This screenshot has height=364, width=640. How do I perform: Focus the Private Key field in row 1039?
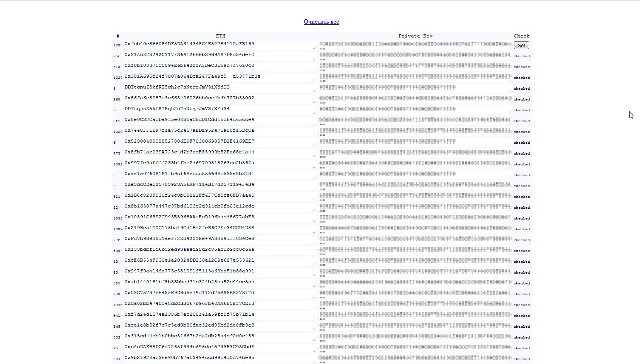(x=415, y=229)
